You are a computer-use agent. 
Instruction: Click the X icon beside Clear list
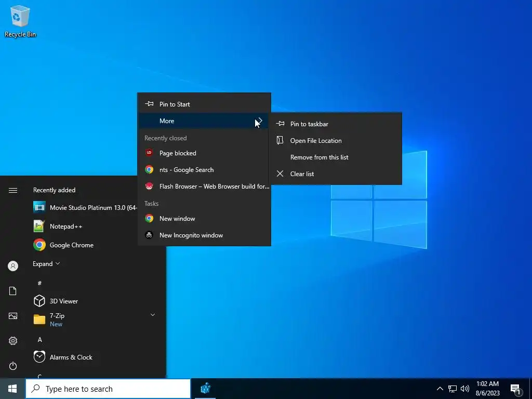(280, 174)
